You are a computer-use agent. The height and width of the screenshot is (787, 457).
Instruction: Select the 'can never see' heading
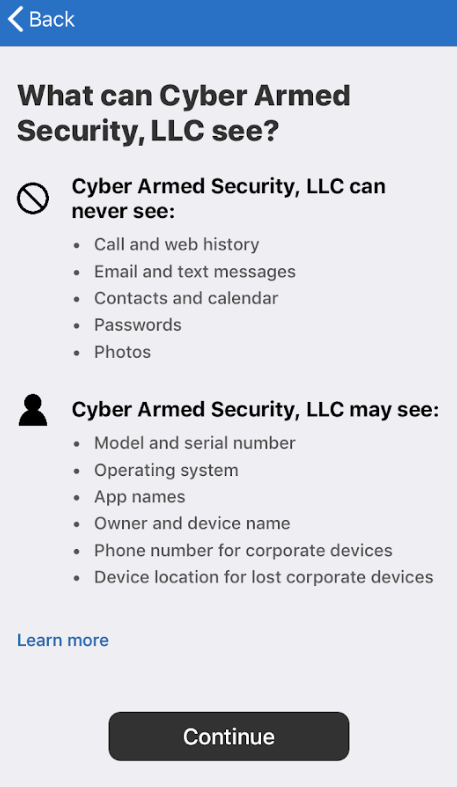[229, 198]
